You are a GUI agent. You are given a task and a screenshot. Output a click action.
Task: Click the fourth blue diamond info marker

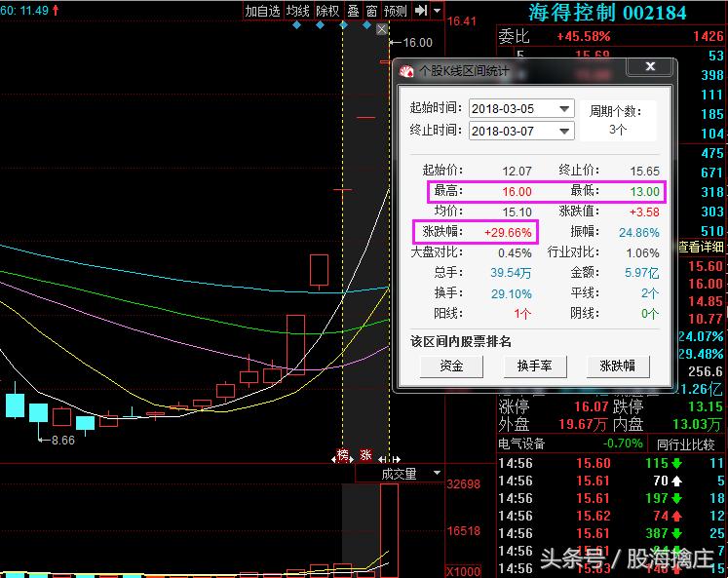(366, 25)
